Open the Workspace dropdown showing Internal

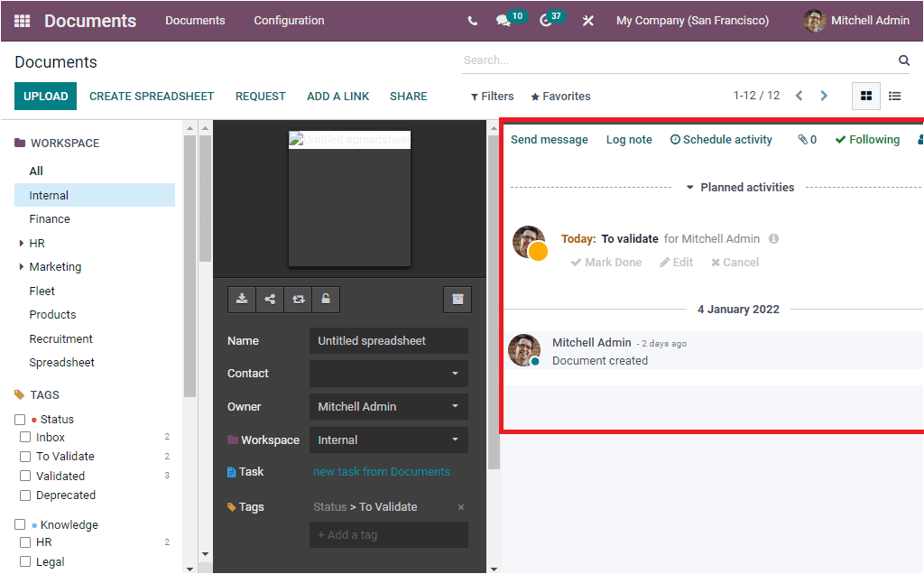pyautogui.click(x=389, y=440)
